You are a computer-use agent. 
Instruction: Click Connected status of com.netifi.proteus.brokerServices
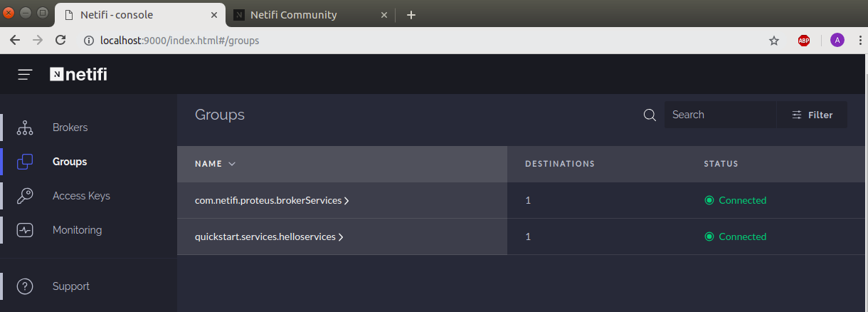click(743, 200)
